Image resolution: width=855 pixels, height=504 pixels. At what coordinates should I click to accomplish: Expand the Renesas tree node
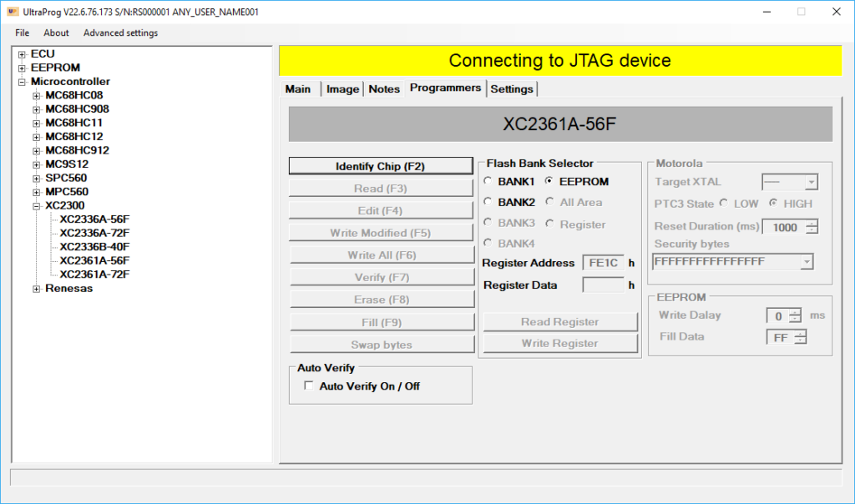tap(37, 289)
